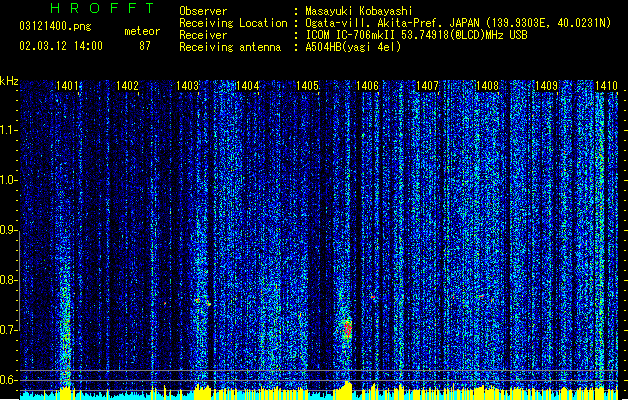This screenshot has width=629, height=400.
Task: Click the red meteor echo near 1406 at 0.7 kHz
Action: (347, 329)
